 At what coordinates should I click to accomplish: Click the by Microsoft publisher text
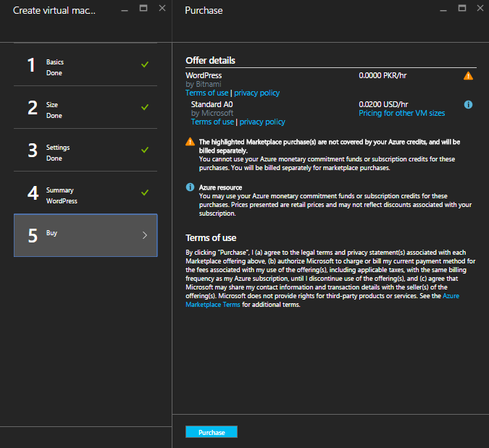coord(212,113)
